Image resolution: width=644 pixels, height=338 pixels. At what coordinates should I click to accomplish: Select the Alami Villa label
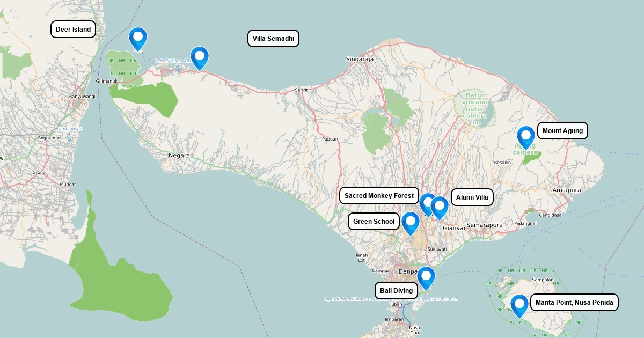point(472,197)
